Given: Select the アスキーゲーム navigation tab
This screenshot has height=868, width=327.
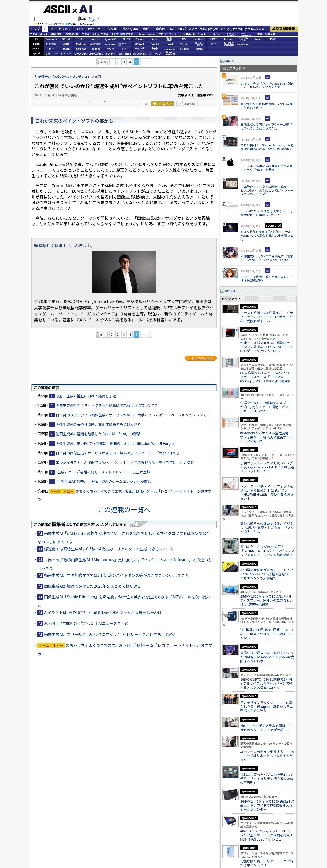Looking at the screenshot, I should (254, 29).
